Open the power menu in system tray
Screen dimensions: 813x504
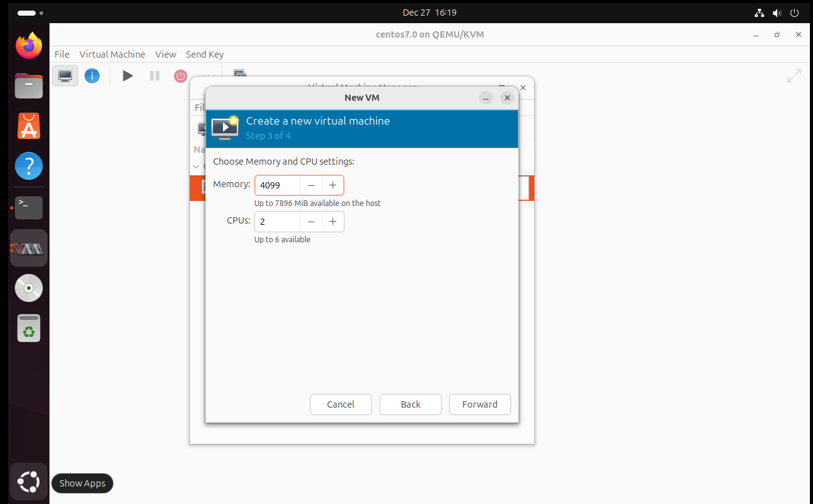(x=794, y=13)
